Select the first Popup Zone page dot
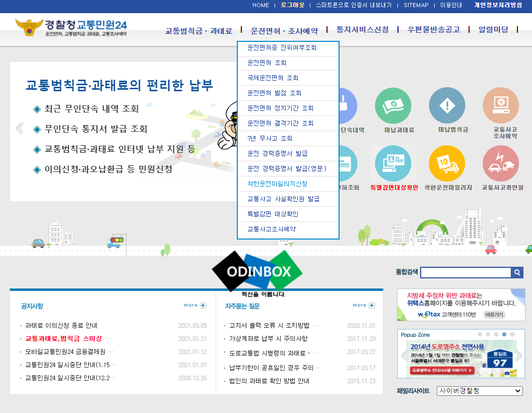532x413 pixels. [x=480, y=334]
